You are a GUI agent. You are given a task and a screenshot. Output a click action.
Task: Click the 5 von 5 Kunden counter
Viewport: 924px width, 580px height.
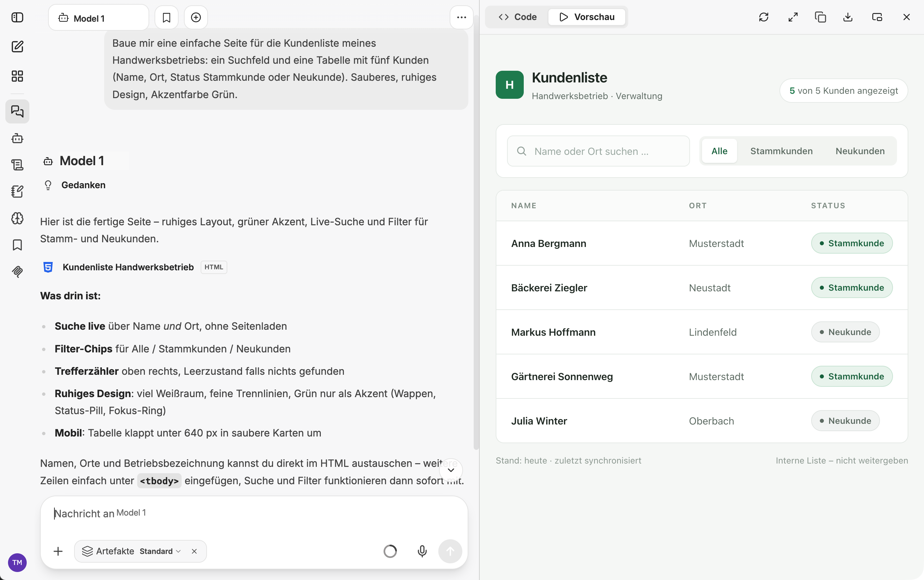(x=844, y=90)
